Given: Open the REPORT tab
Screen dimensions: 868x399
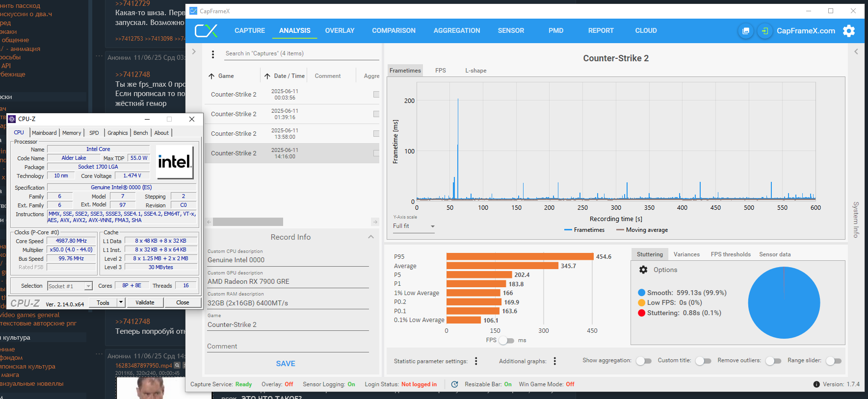Looking at the screenshot, I should (601, 30).
